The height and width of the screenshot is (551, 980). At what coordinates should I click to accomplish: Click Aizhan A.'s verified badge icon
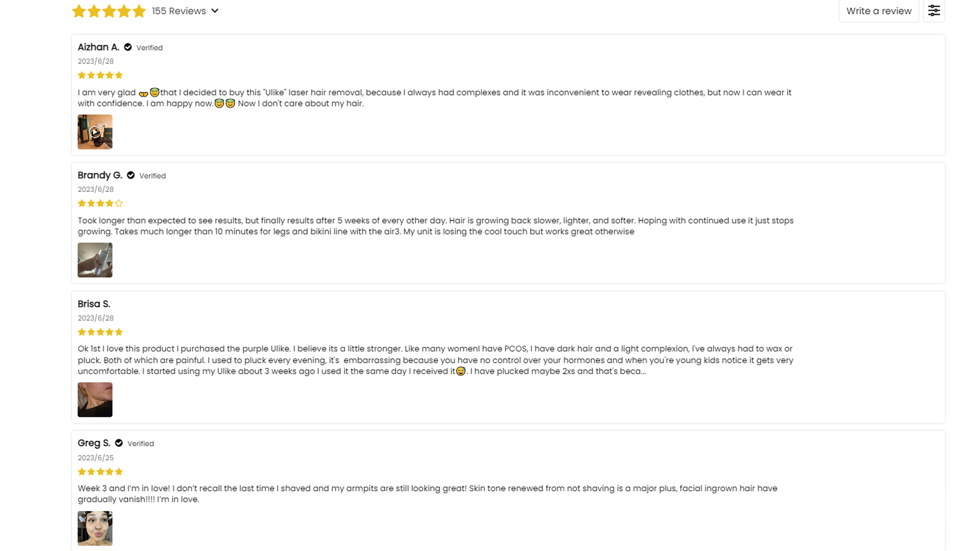pyautogui.click(x=128, y=47)
